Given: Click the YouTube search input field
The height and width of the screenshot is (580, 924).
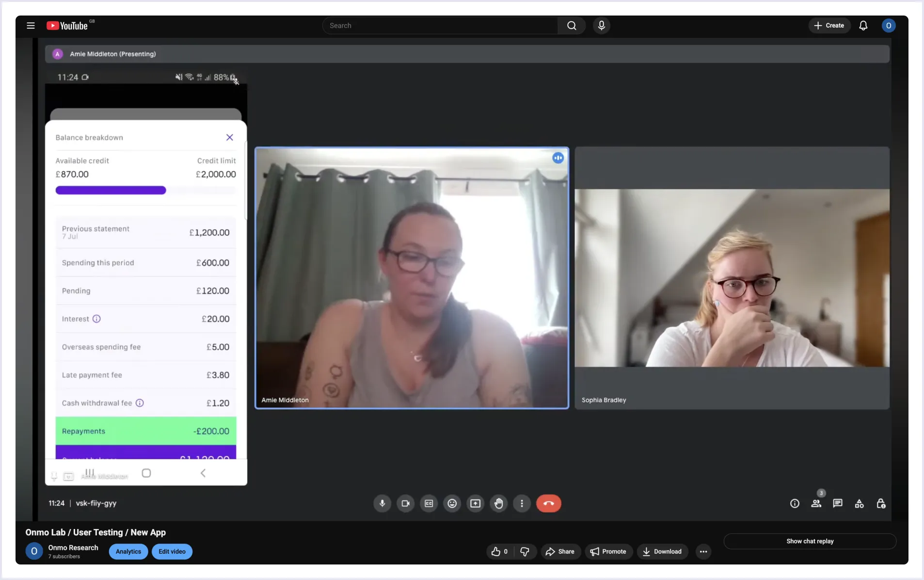Looking at the screenshot, I should point(440,26).
